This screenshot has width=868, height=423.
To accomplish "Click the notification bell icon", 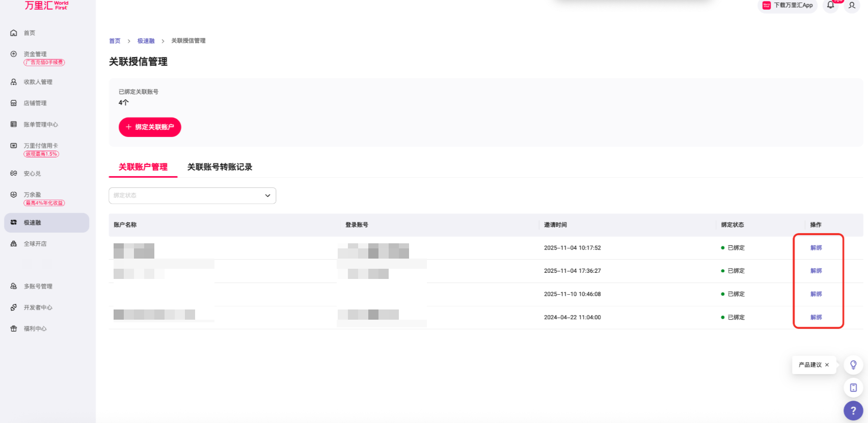I will coord(830,5).
